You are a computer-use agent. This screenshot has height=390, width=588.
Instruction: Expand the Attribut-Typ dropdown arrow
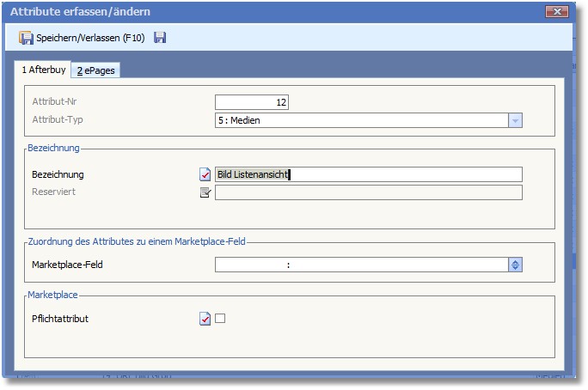[515, 120]
